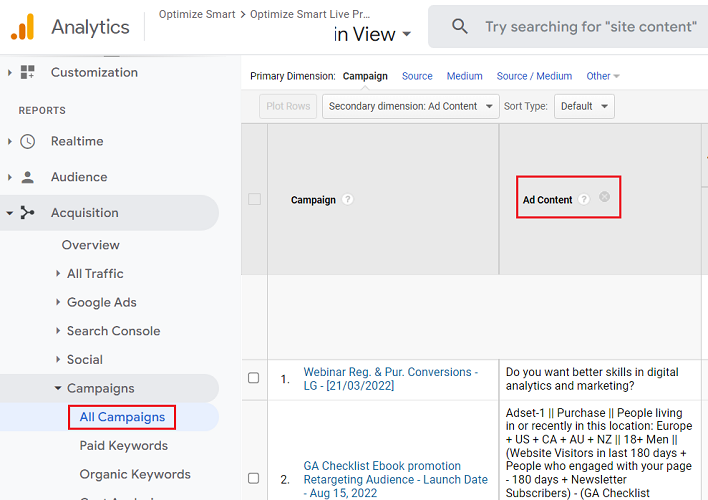Switch primary dimension to Campaign
This screenshot has height=500, width=708.
point(365,76)
